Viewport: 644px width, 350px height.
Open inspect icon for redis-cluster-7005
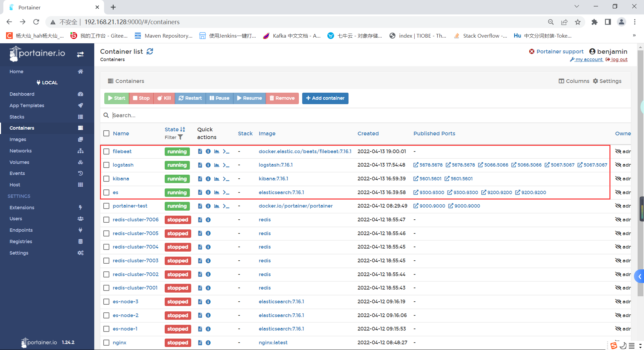point(208,233)
